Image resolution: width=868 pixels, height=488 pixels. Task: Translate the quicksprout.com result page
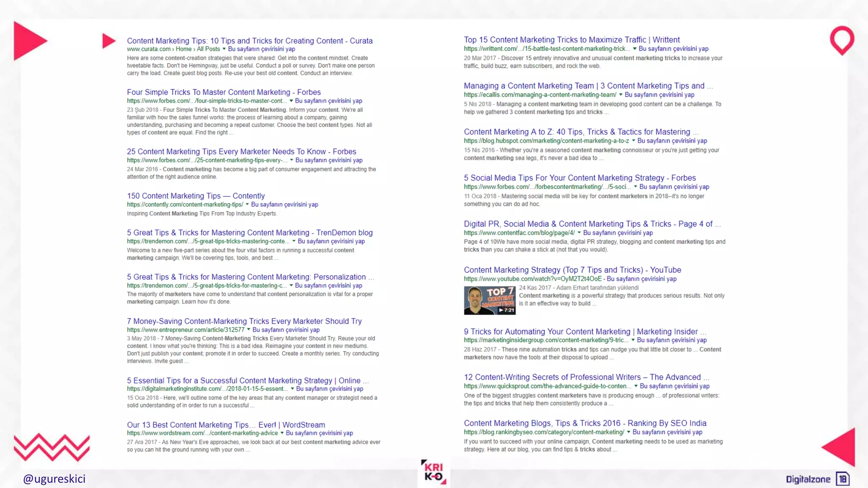[675, 386]
